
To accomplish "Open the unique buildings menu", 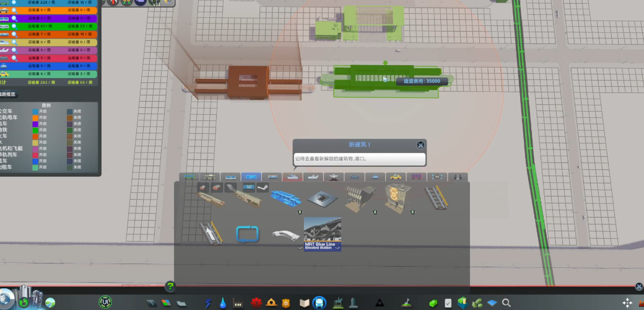I will 353,303.
